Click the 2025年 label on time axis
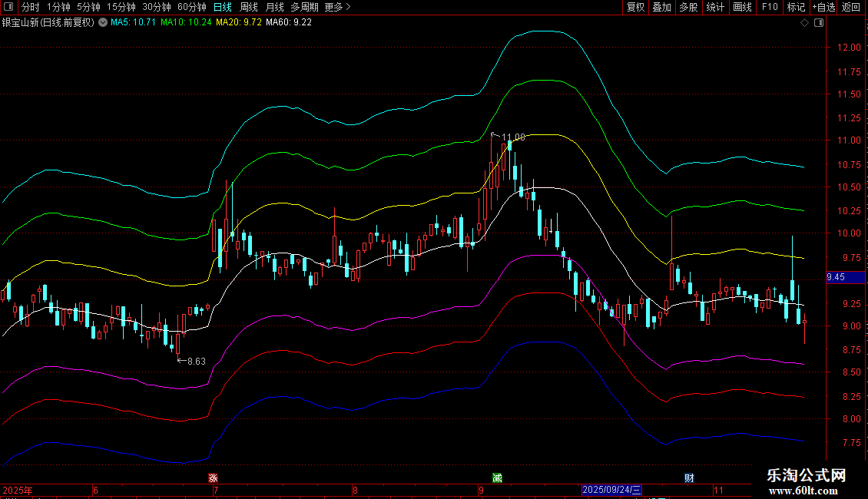868x499 pixels. [18, 490]
